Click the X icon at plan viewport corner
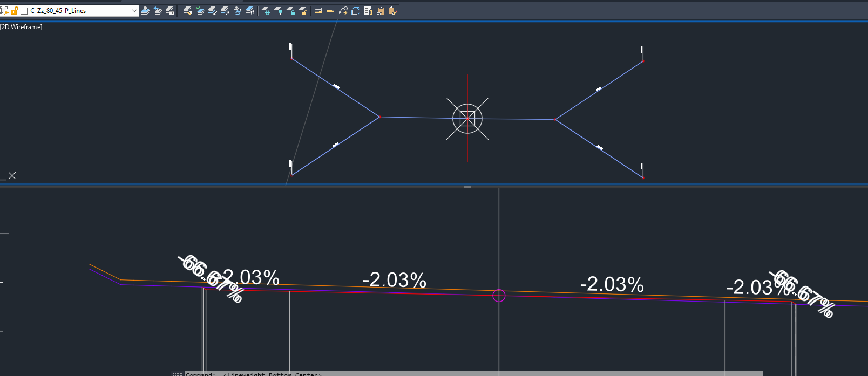The width and height of the screenshot is (868, 376). [12, 175]
